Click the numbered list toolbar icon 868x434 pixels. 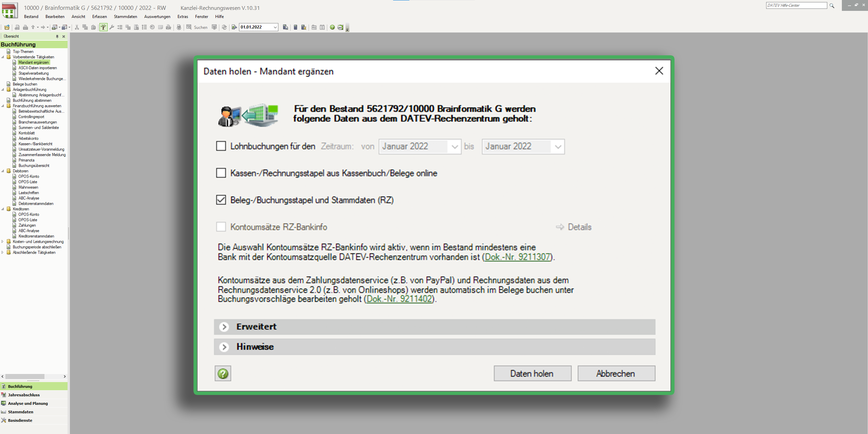[144, 27]
